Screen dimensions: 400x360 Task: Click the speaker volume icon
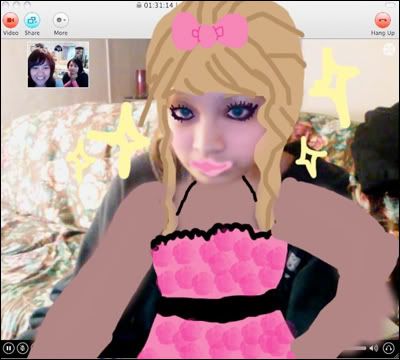click(374, 348)
